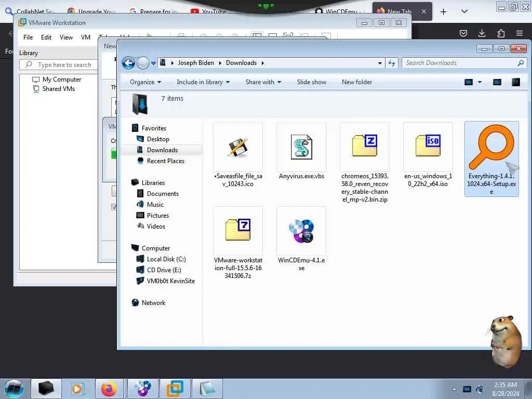Open the Include in library dropdown
This screenshot has height=399, width=532.
click(x=203, y=82)
